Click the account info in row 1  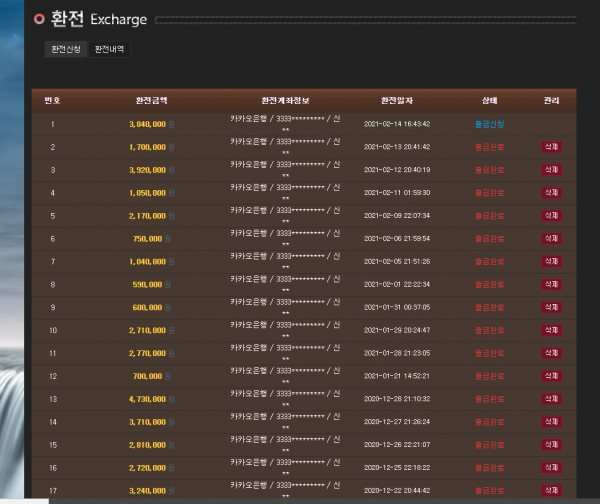point(285,123)
